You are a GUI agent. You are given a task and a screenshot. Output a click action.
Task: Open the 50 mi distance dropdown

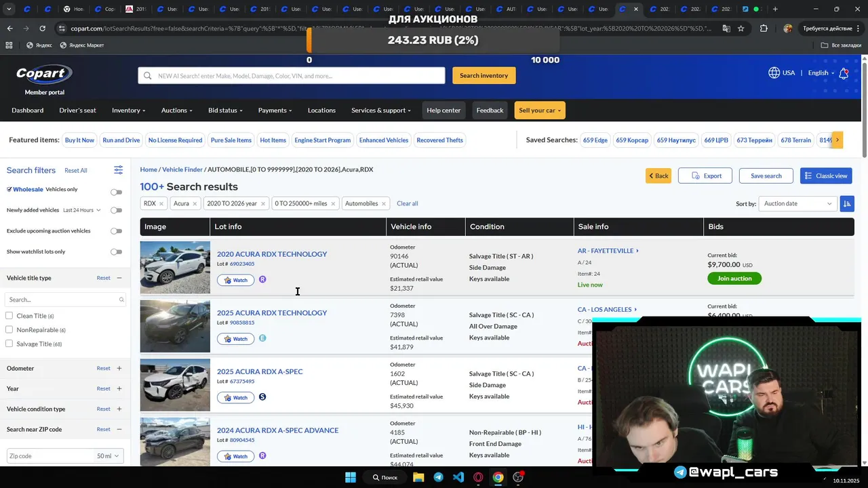pos(108,456)
